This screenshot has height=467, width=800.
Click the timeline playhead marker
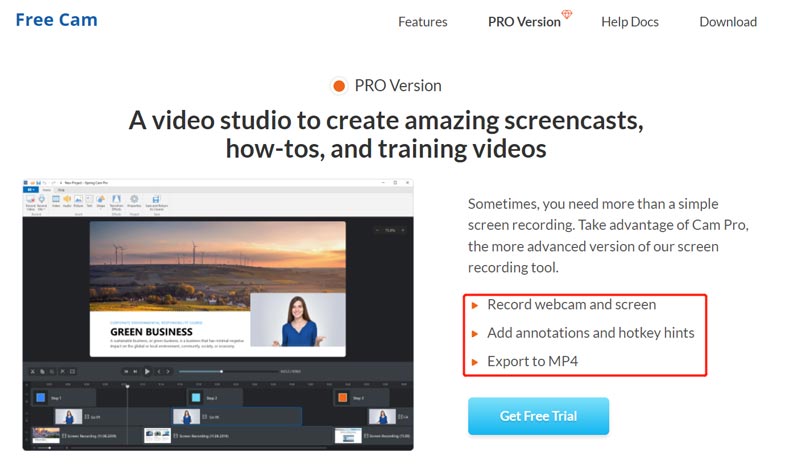pyautogui.click(x=128, y=386)
